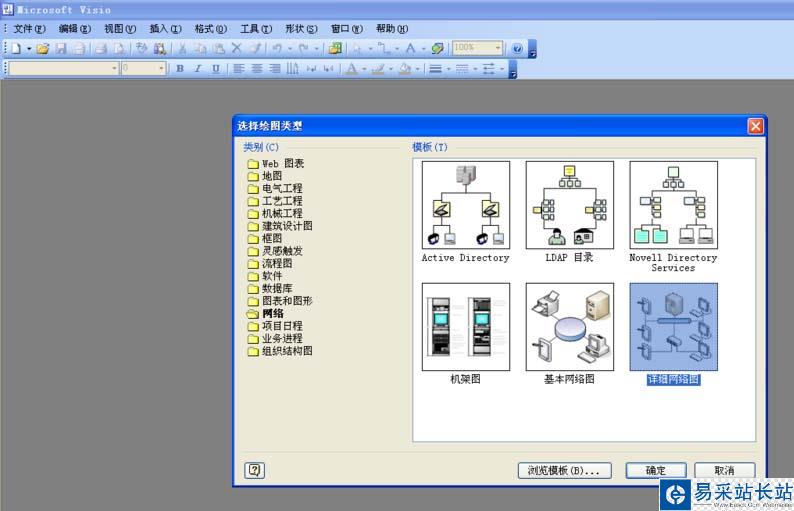Select the Text tool A icon
This screenshot has width=794, height=511.
(411, 49)
